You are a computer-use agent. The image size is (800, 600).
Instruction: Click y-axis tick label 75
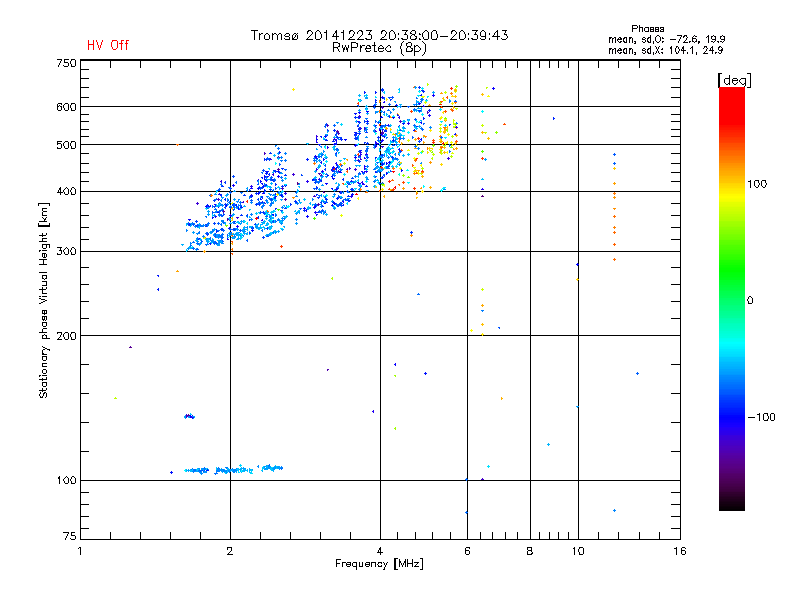coord(70,536)
